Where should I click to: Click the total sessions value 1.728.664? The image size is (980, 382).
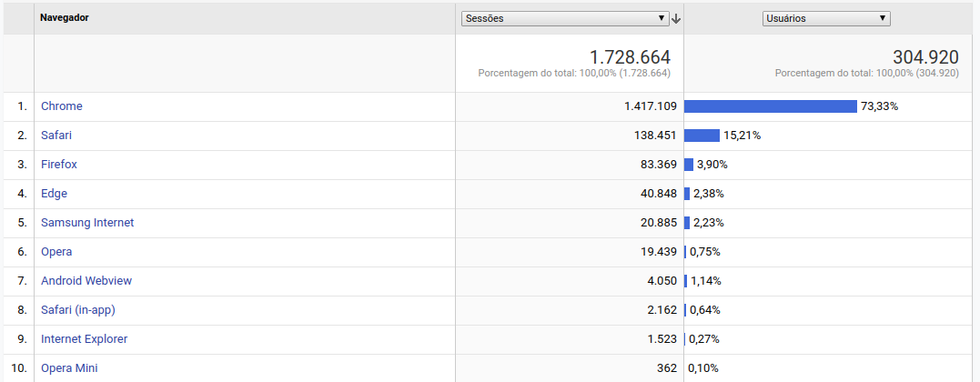(630, 57)
